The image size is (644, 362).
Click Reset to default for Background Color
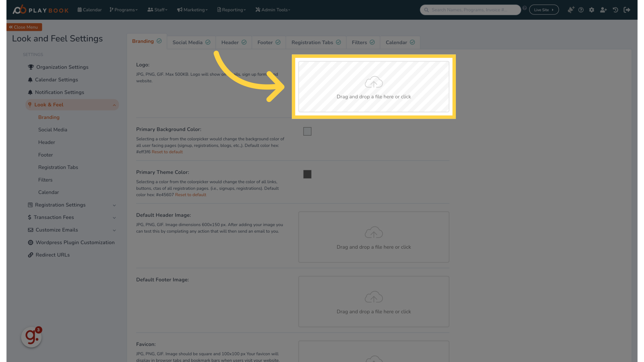click(x=167, y=152)
